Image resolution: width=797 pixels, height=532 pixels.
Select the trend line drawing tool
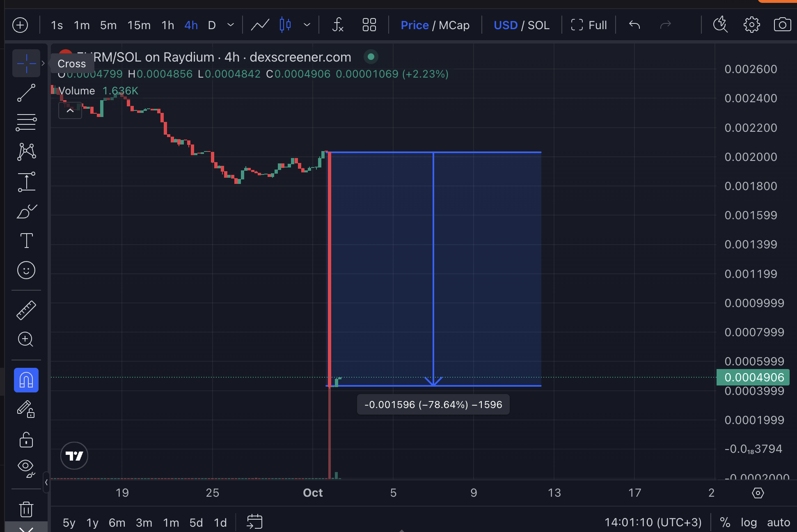(x=26, y=93)
